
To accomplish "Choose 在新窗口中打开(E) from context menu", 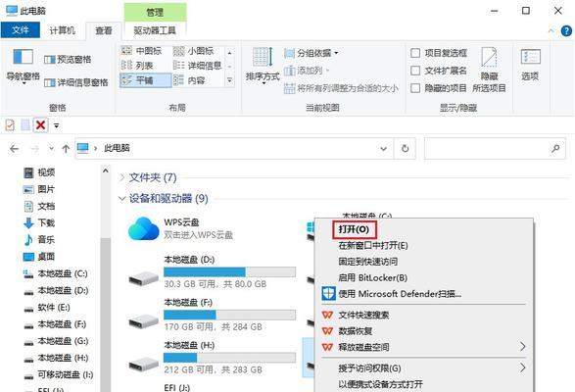I will pos(373,246).
